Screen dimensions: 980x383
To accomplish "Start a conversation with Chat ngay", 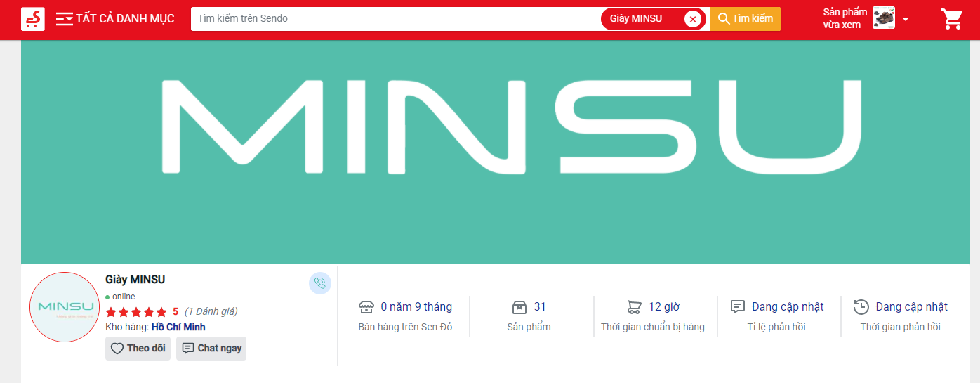I will pyautogui.click(x=211, y=349).
